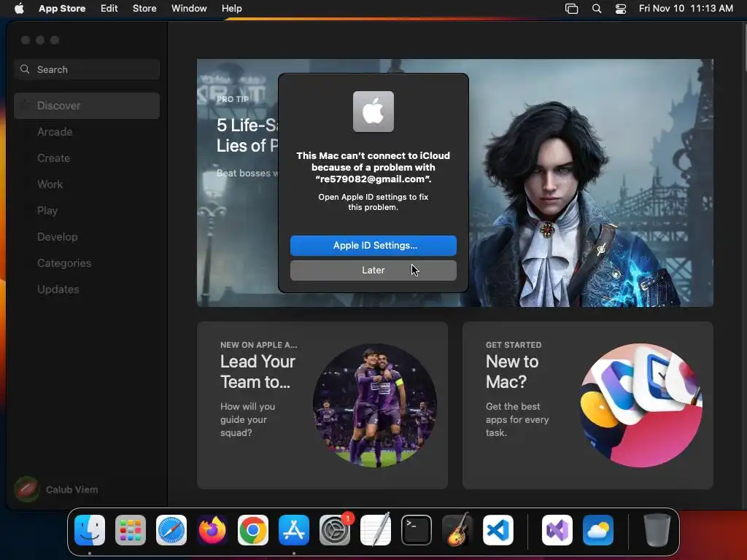
Task: Select Updates in the sidebar
Action: coord(87,289)
